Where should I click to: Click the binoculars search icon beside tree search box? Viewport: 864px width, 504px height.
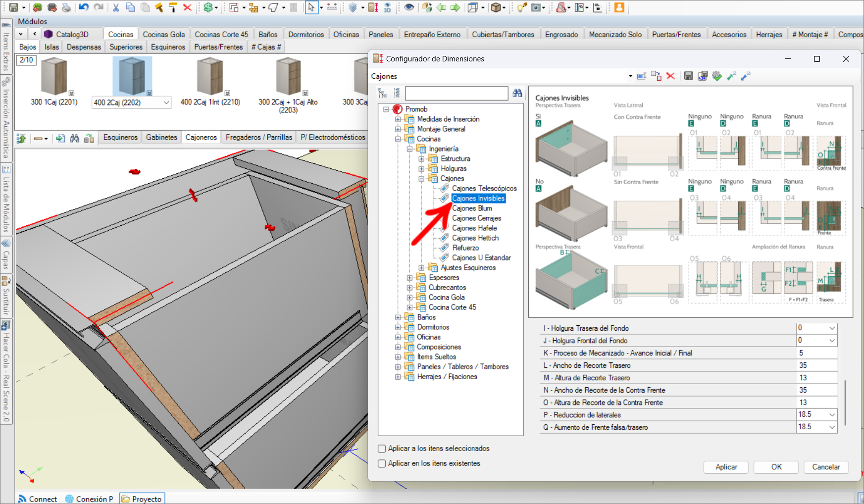517,93
